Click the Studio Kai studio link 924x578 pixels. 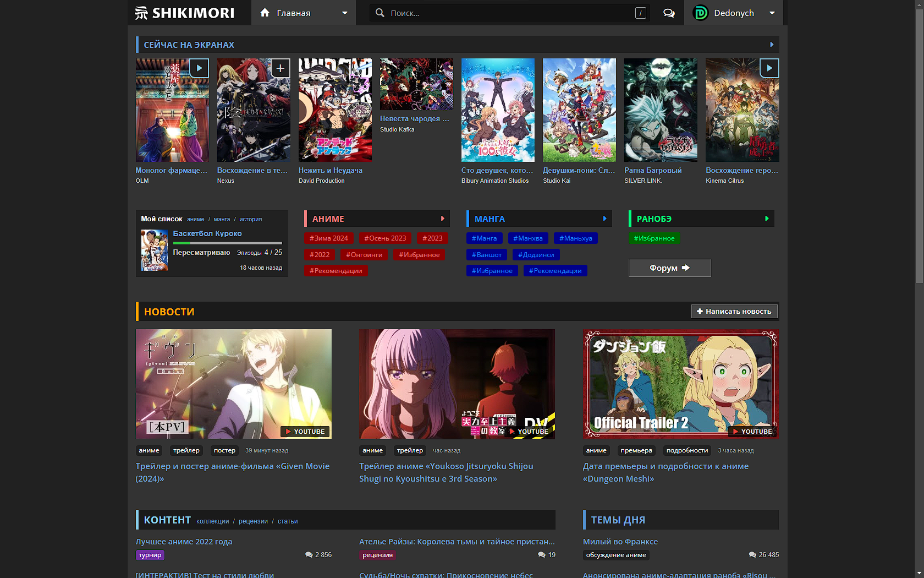point(557,181)
